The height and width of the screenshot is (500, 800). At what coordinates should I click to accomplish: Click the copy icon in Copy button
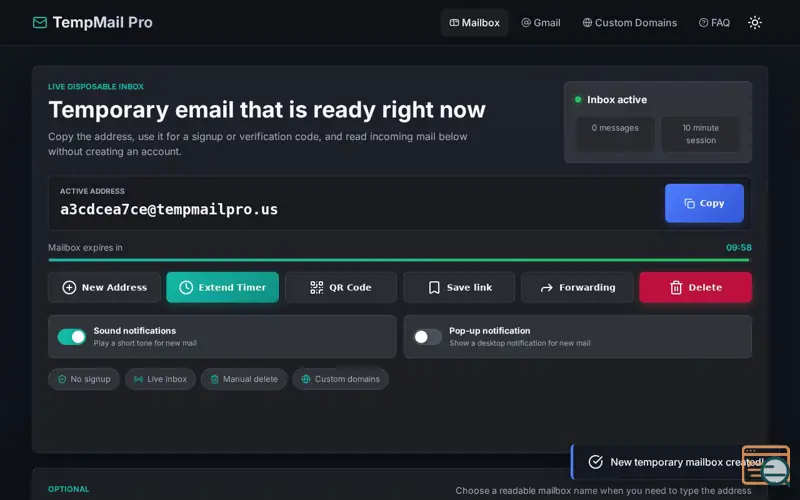(689, 203)
